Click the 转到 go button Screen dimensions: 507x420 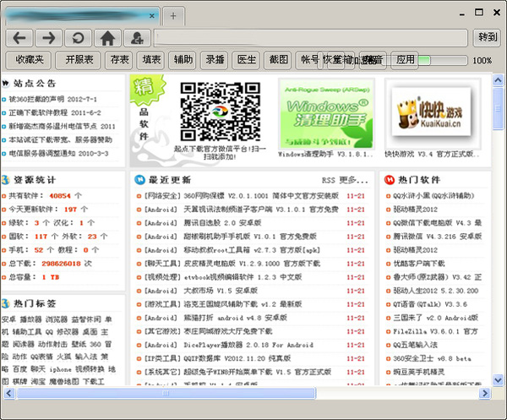488,37
